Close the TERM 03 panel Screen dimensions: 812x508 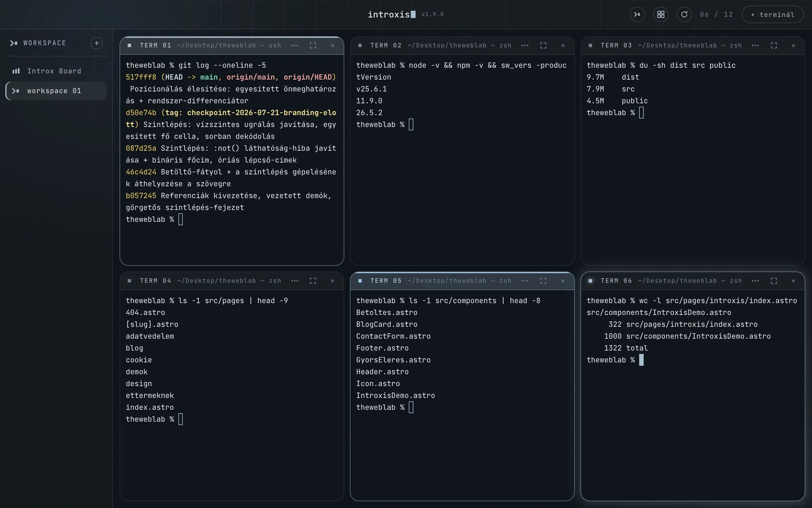click(793, 45)
